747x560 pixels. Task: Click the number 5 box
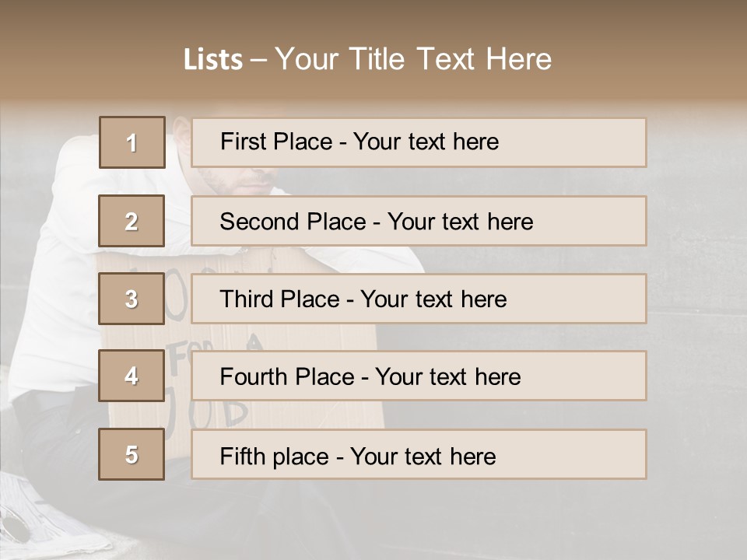[132, 454]
